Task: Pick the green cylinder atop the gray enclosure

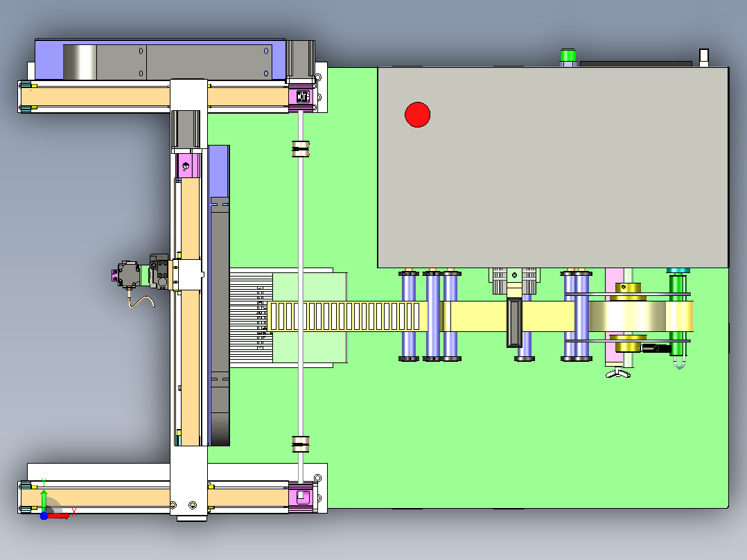Action: click(568, 56)
